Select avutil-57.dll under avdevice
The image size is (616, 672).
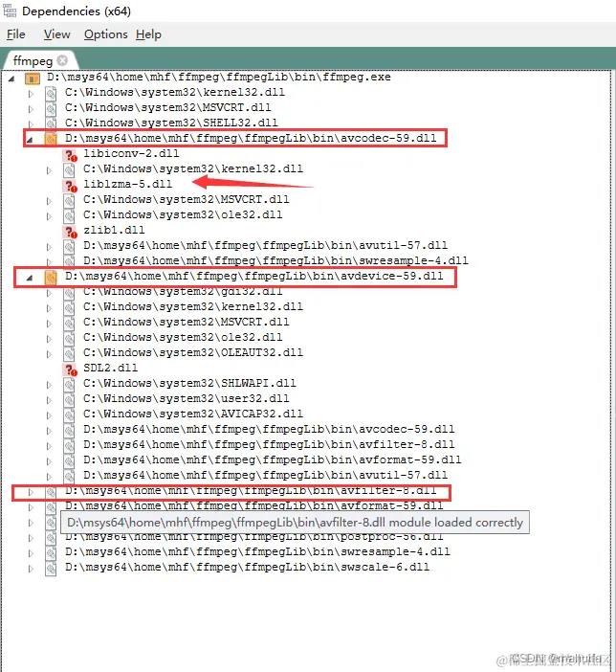[265, 476]
